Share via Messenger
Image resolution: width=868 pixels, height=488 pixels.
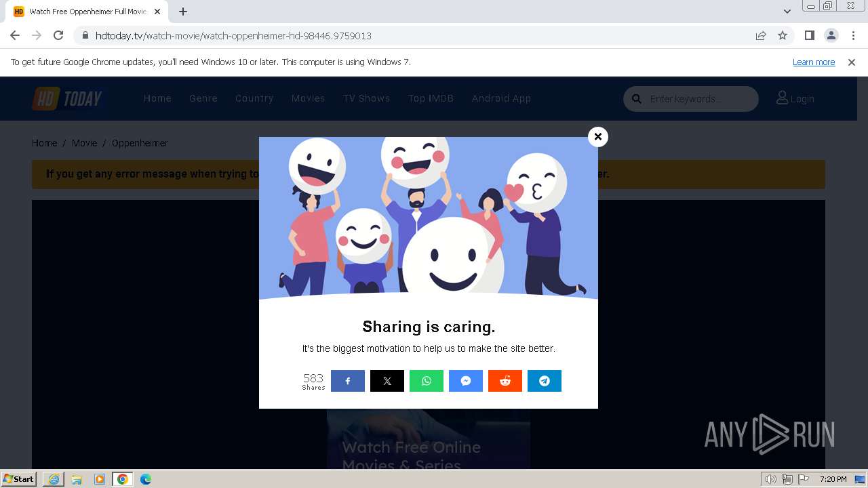point(466,381)
